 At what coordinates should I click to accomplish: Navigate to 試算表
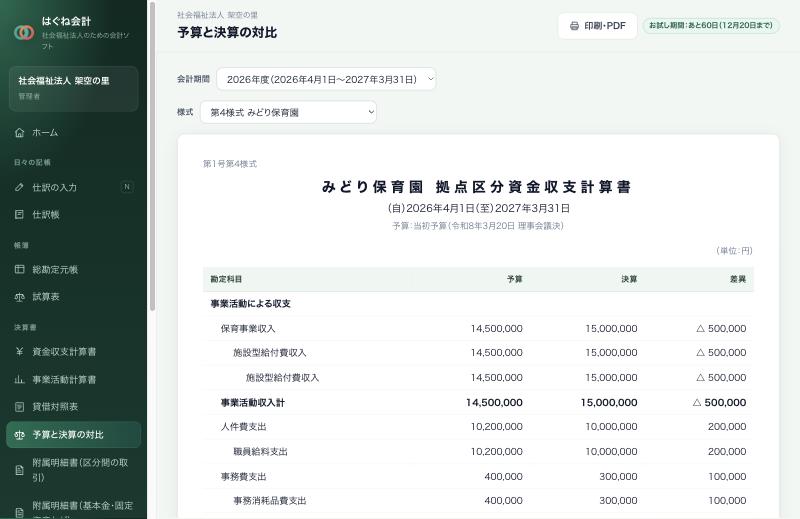(73, 296)
